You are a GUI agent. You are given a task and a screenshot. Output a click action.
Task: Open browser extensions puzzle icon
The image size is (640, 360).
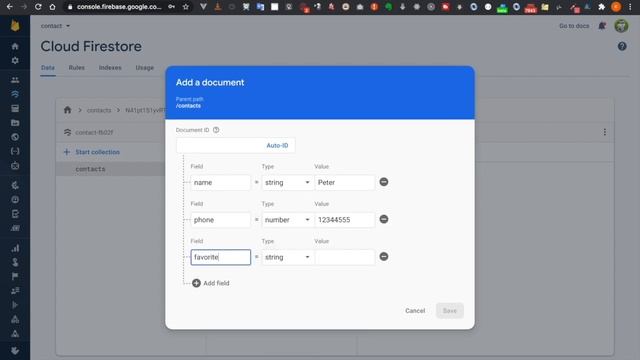[x=601, y=7]
